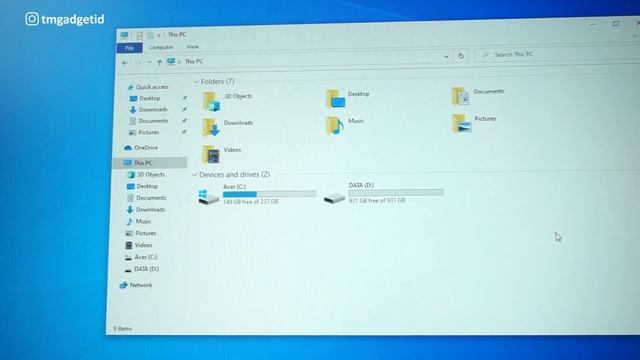Select the Acer (C:) drive icon
This screenshot has height=360, width=640.
(209, 197)
